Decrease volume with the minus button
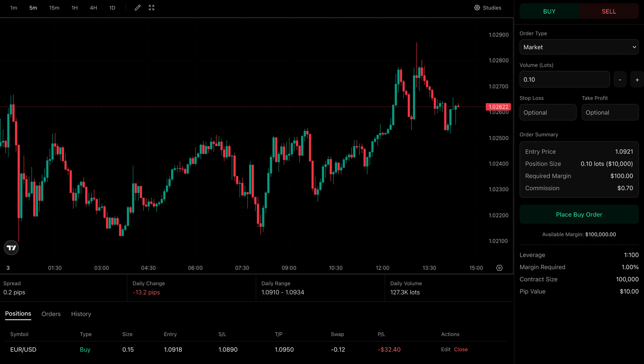This screenshot has height=364, width=644. pyautogui.click(x=620, y=79)
